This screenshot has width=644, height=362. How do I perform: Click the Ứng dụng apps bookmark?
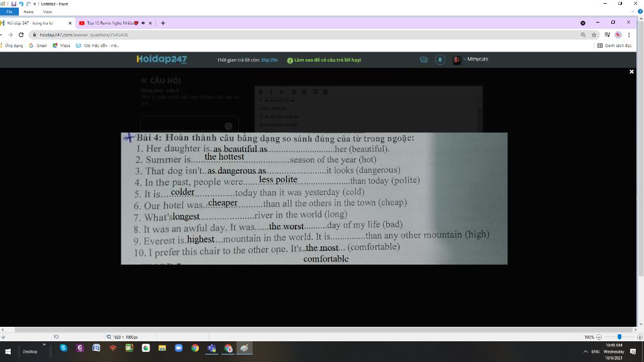12,45
